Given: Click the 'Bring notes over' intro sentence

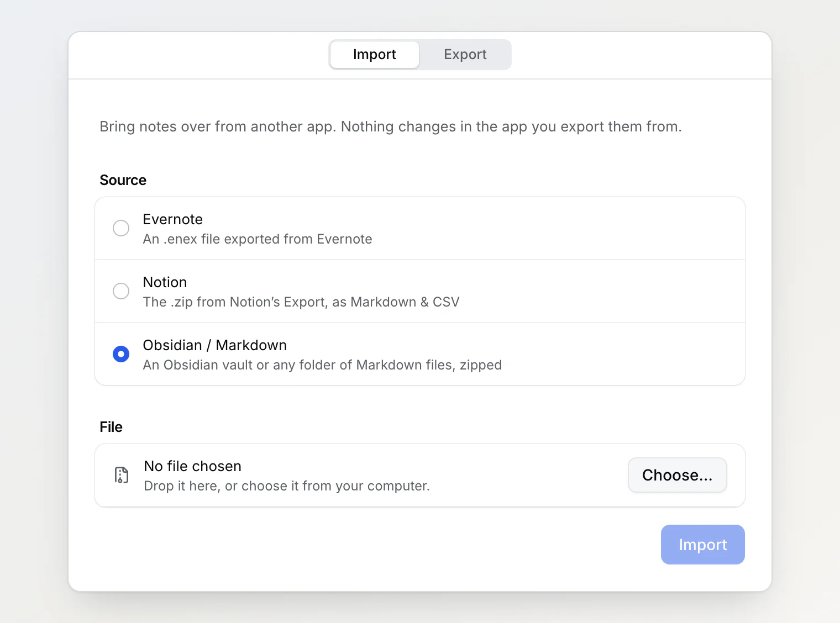Looking at the screenshot, I should 391,126.
